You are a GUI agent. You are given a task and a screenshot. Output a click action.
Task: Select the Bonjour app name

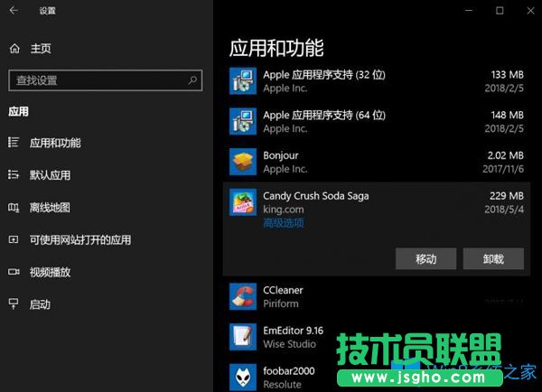(x=281, y=155)
